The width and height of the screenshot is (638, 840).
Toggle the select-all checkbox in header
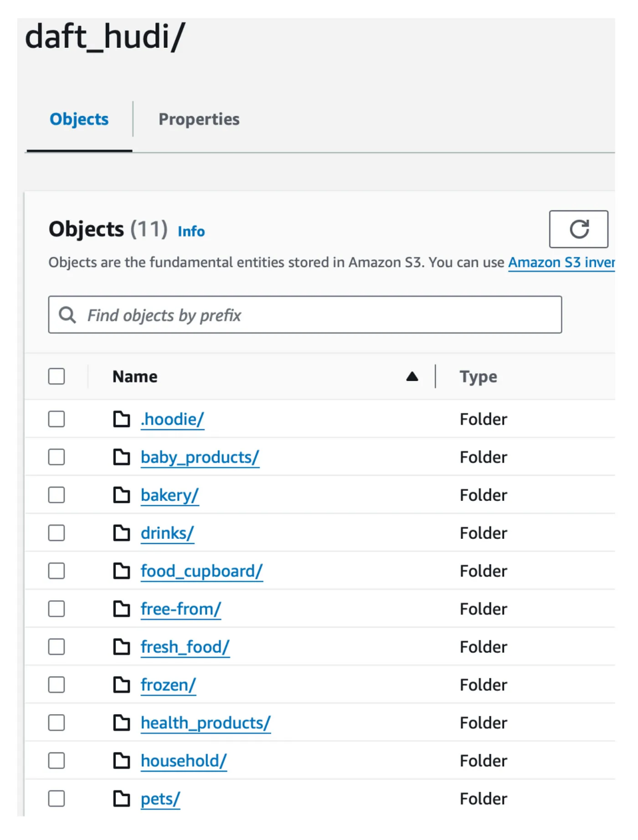pos(57,376)
